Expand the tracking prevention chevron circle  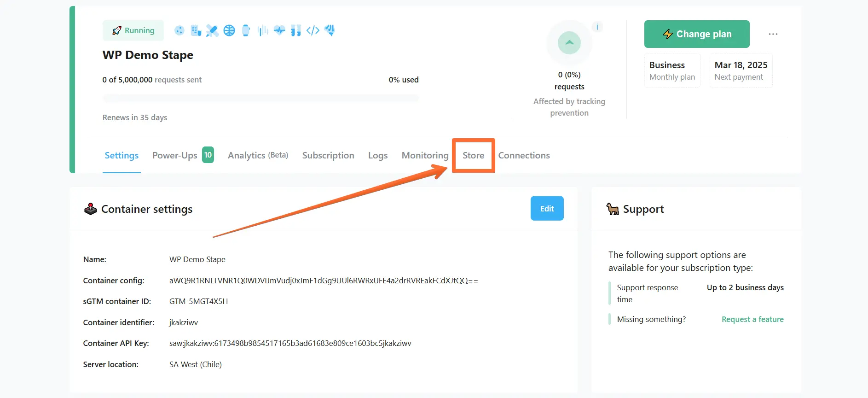(569, 43)
